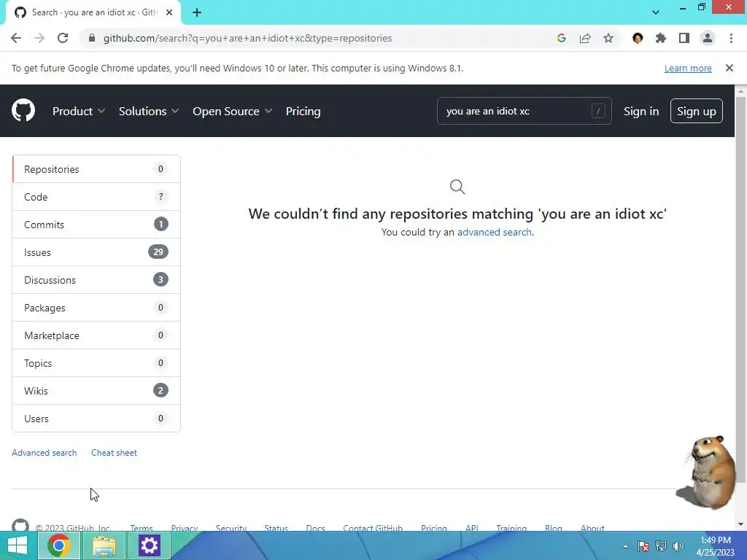This screenshot has height=560, width=747.
Task: Expand the Open Source dropdown menu
Action: (x=233, y=111)
